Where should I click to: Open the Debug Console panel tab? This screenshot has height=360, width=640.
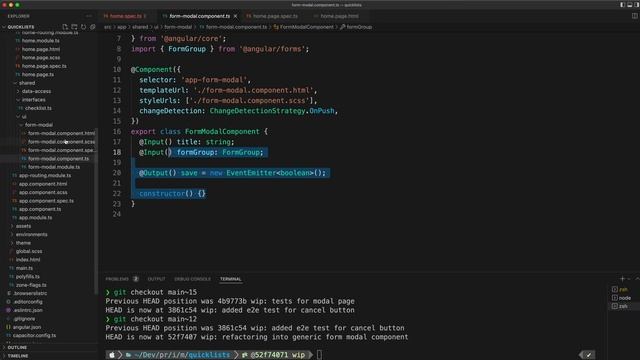[x=193, y=279]
